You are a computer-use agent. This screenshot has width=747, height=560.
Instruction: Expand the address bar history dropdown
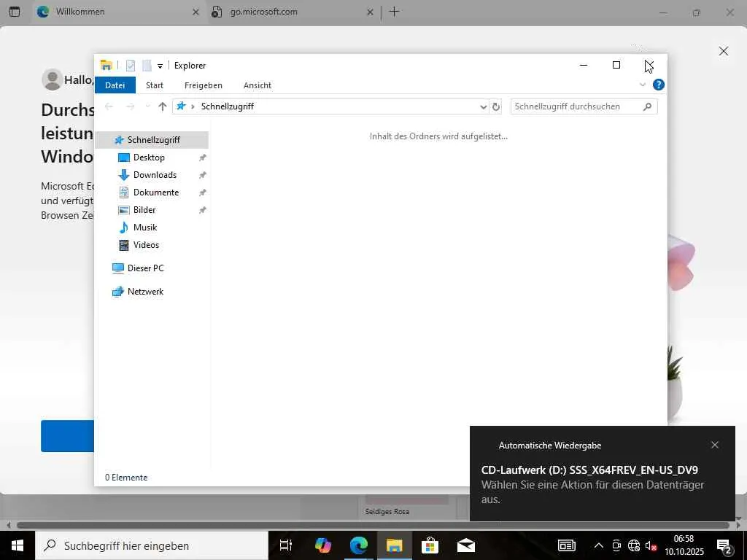[483, 106]
